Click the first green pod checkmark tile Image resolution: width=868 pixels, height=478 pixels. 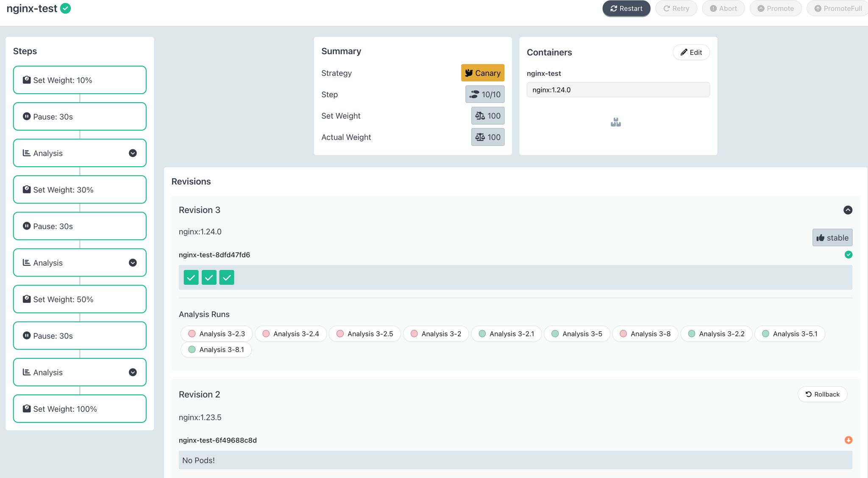point(191,277)
